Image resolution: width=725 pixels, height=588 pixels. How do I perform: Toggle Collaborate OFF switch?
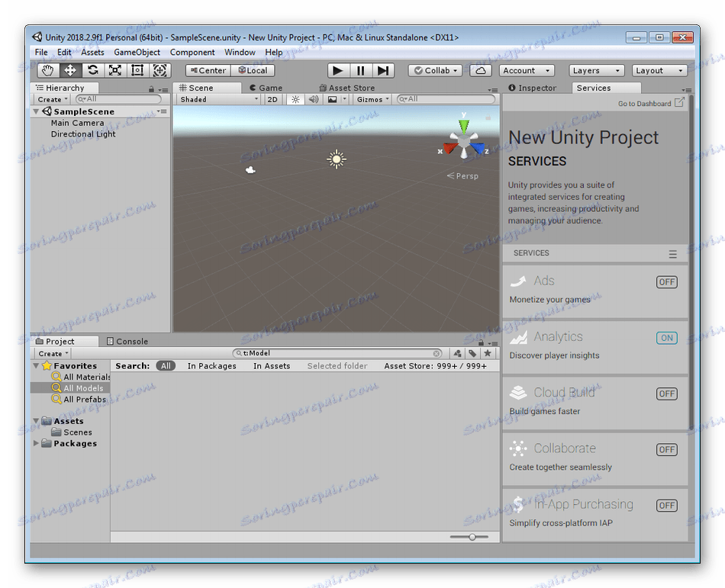667,449
